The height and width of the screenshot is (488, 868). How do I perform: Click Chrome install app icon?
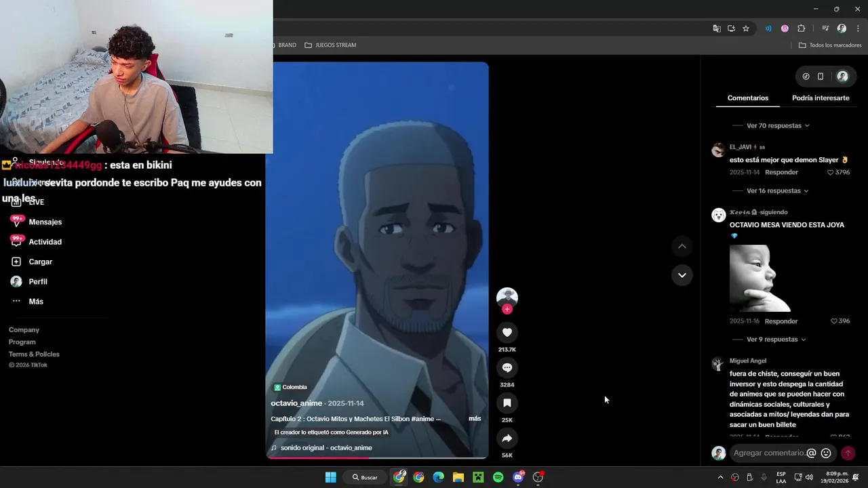[x=731, y=28]
